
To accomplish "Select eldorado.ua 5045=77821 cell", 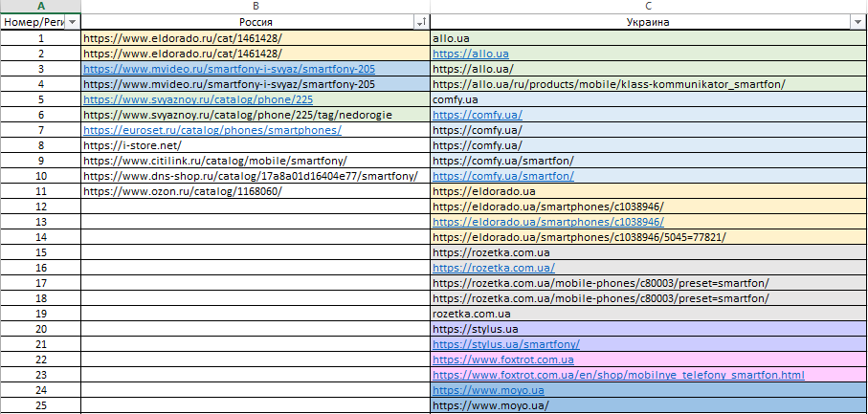I will pos(648,237).
